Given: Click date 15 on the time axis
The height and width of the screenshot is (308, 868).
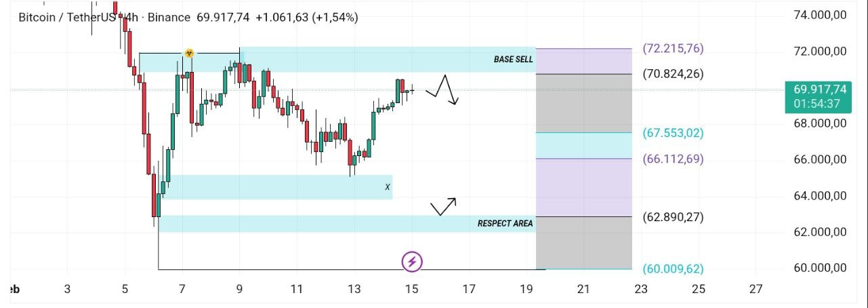Looking at the screenshot, I should [x=411, y=289].
